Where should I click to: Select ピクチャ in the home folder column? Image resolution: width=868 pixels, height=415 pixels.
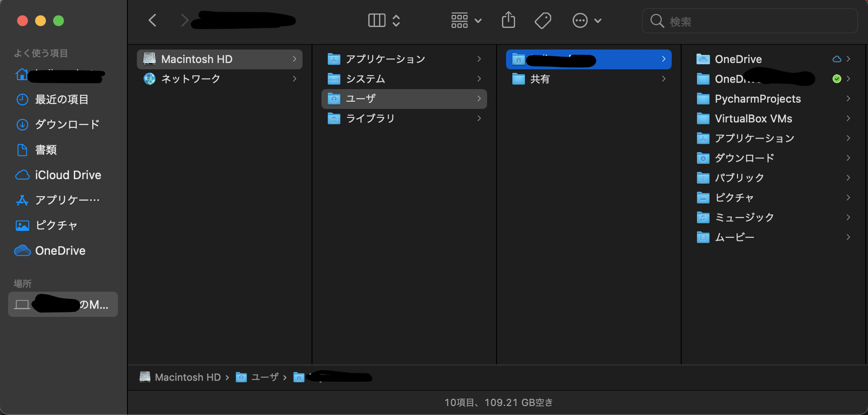[x=773, y=198]
